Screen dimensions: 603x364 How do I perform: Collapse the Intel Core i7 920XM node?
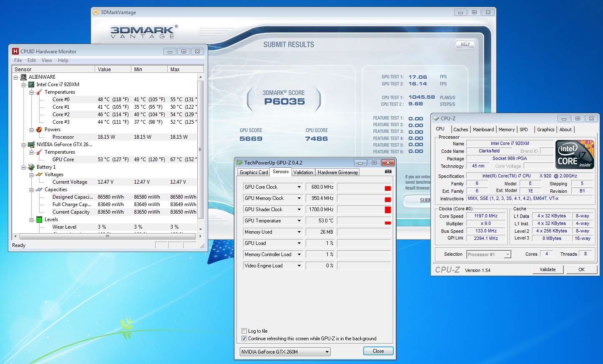pyautogui.click(x=24, y=85)
